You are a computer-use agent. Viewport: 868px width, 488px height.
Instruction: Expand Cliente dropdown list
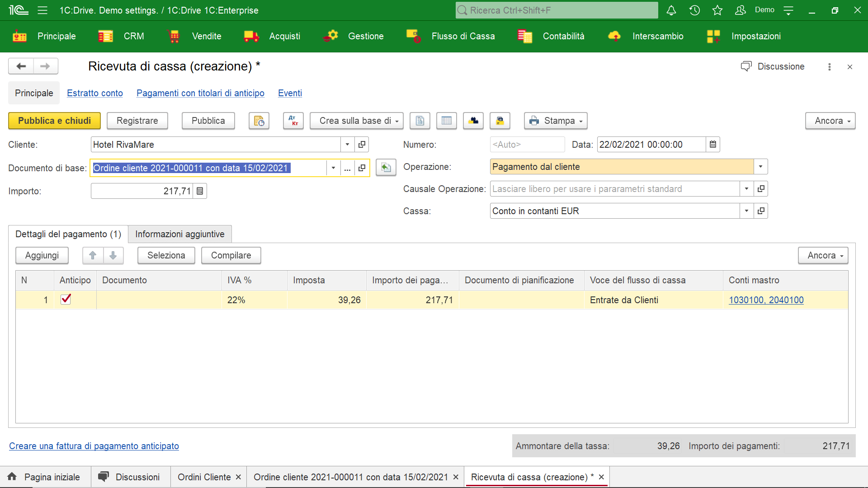(347, 145)
